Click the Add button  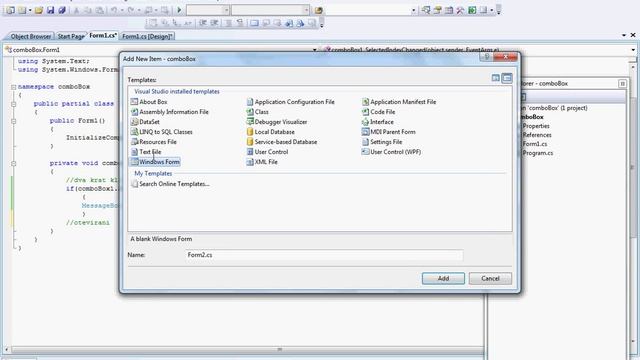click(443, 278)
